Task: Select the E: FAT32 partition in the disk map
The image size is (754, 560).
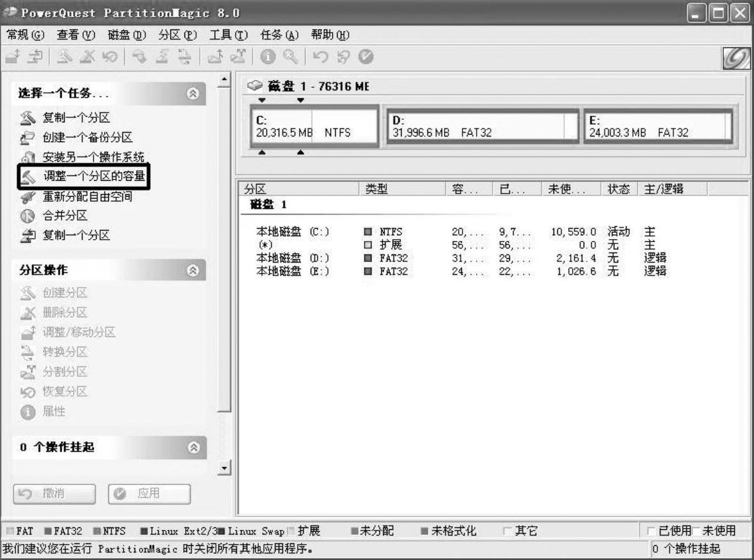Action: point(659,126)
